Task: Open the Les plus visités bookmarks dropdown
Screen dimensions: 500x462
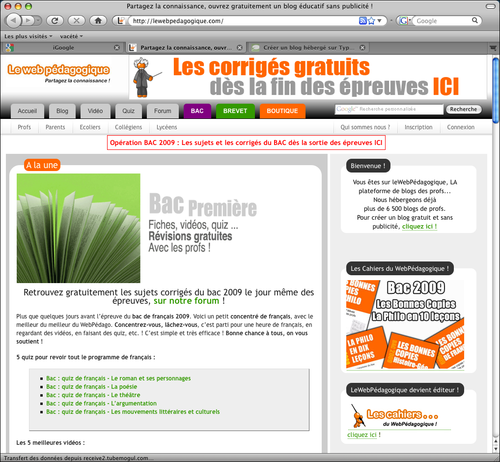Action: (28, 36)
